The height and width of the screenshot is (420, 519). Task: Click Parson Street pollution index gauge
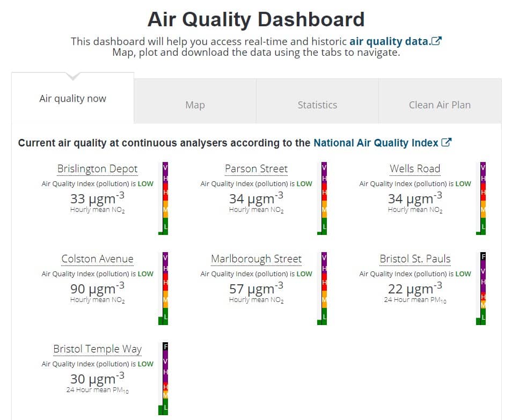pos(322,198)
